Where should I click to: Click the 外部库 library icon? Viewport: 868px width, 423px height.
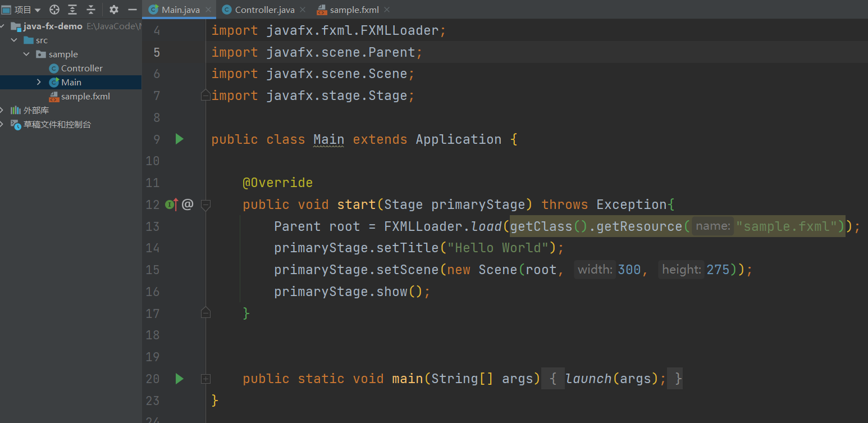coord(16,110)
